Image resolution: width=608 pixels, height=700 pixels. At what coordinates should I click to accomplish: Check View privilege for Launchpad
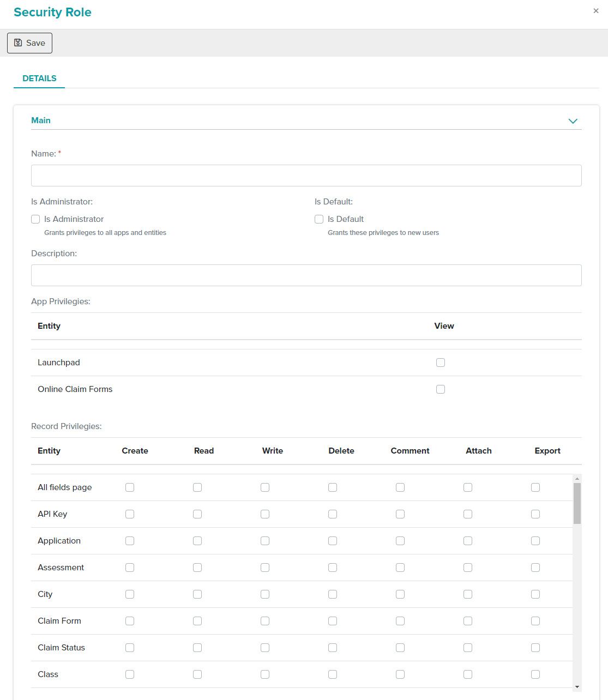click(441, 363)
